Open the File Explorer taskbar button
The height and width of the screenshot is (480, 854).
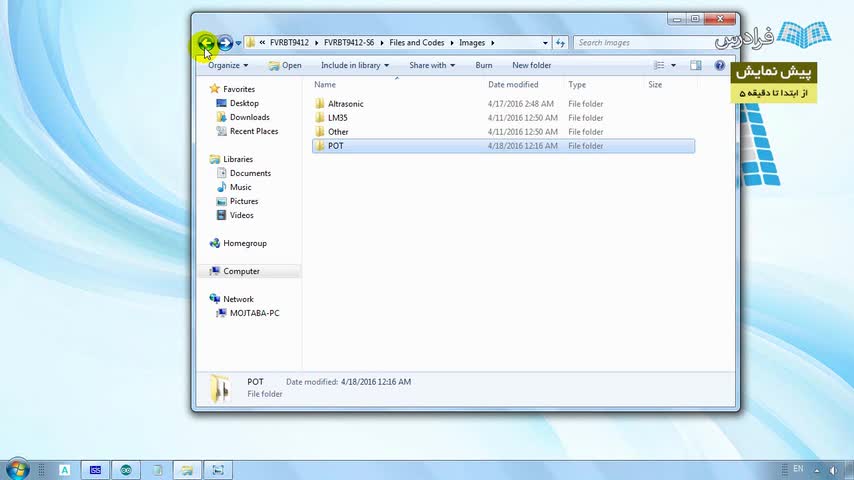pyautogui.click(x=187, y=470)
